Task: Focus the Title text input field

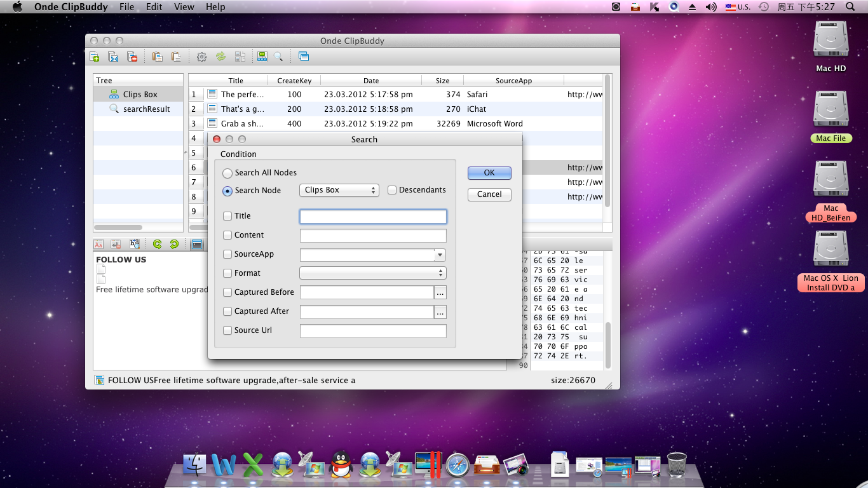Action: point(373,217)
